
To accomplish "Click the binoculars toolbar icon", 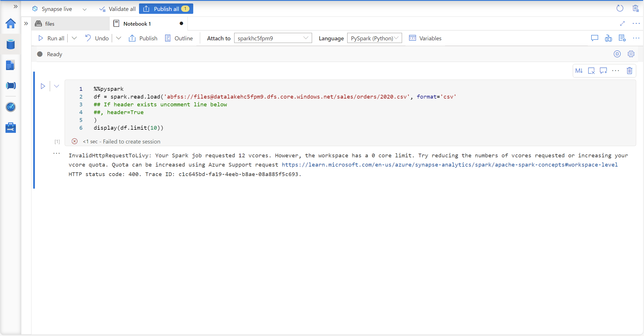I will 608,38.
